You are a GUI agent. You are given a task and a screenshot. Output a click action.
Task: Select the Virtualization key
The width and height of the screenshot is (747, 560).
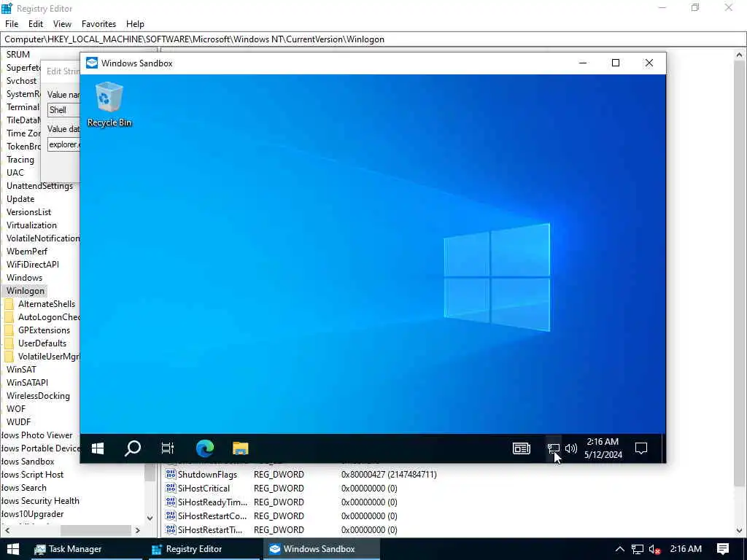[31, 225]
